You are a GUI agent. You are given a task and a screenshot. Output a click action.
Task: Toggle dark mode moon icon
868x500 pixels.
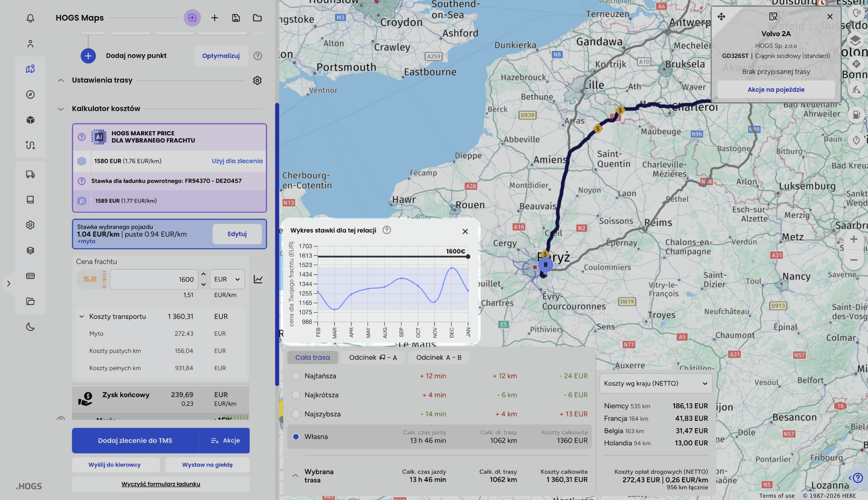tap(30, 327)
